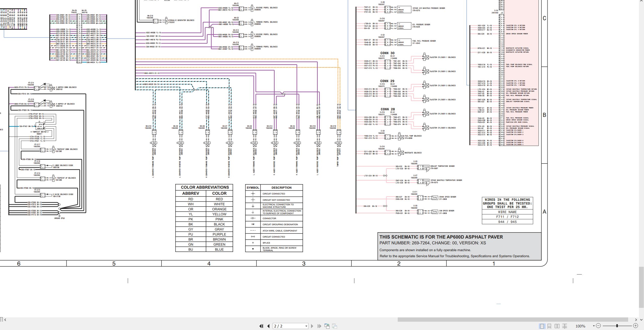Click 'GROUND STUD' label

(59, 218)
